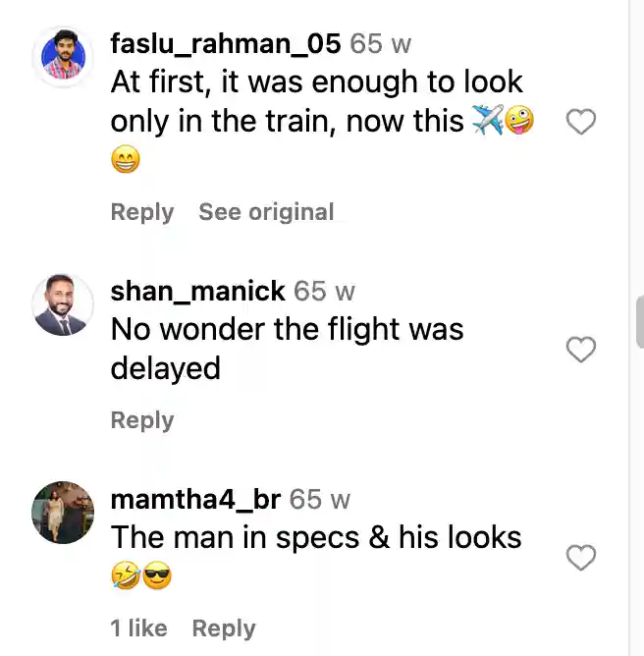
Task: Open mamtha4_br's profile picture
Action: (63, 513)
